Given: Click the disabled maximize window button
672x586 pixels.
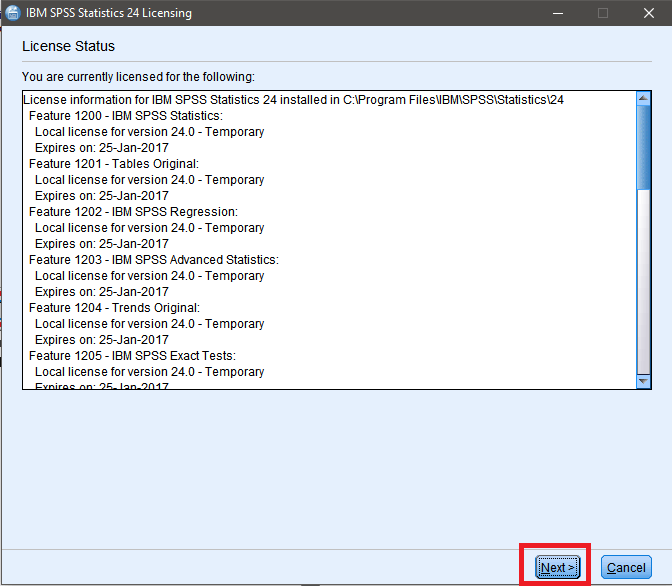Looking at the screenshot, I should click(x=603, y=13).
